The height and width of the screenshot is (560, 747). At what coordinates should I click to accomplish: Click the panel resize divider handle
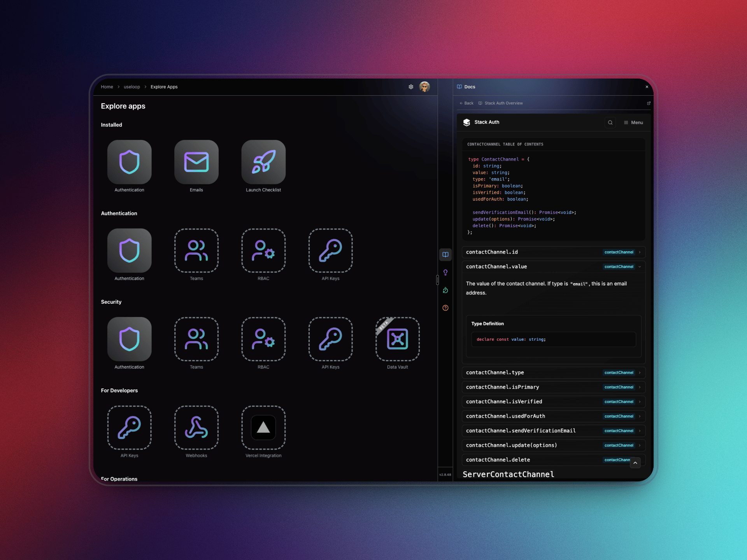pyautogui.click(x=438, y=280)
